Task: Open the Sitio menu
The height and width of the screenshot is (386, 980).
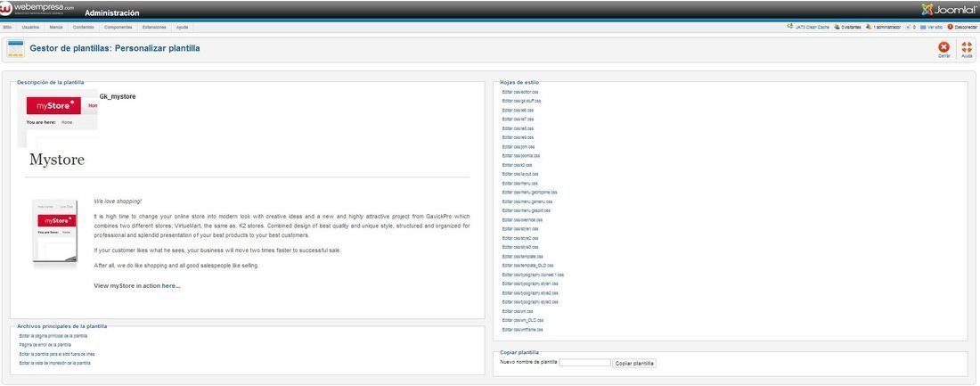Action: pos(7,27)
